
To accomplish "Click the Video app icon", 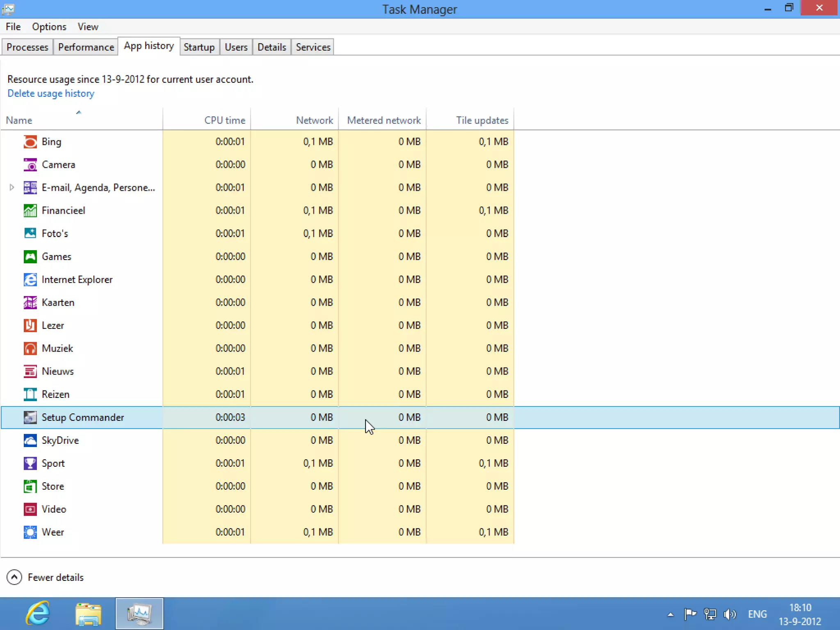I will click(30, 509).
